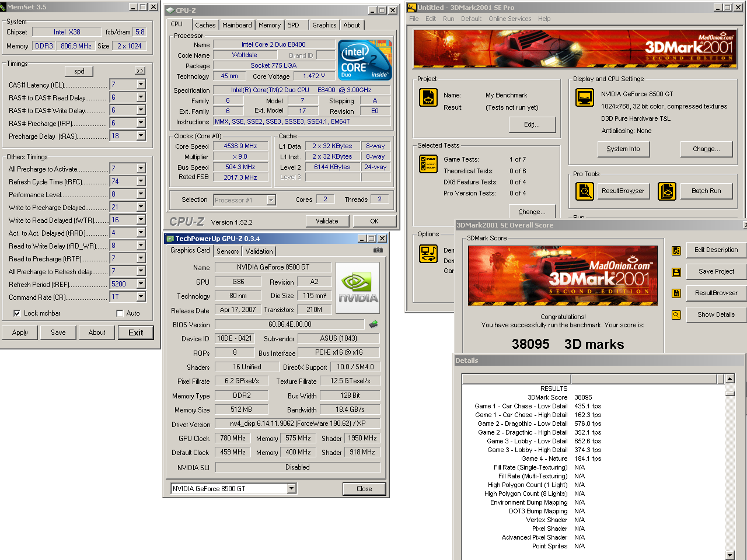Screen dimensions: 747x560
Task: Open the About tab in CPU-Z
Action: (x=352, y=25)
